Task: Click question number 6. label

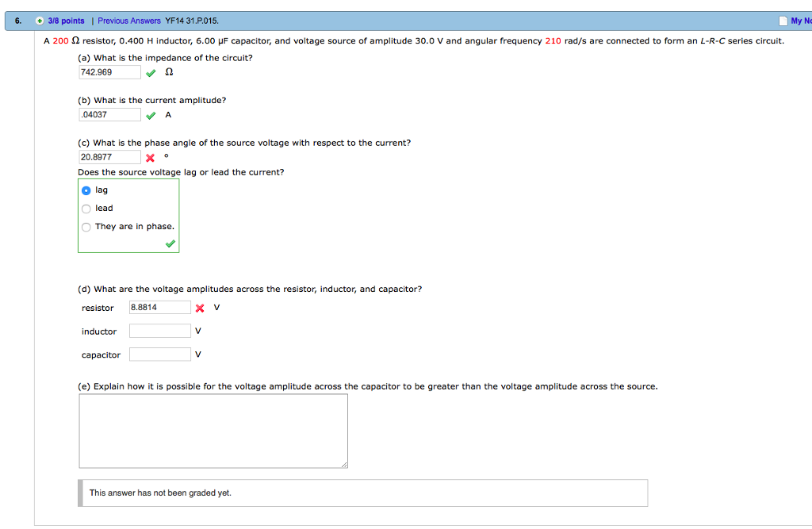Action: 18,21
